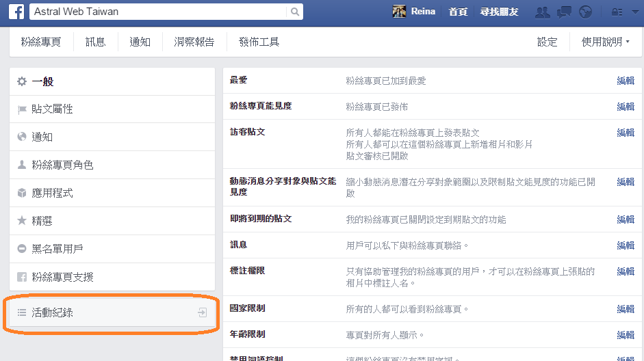Click the 國家限制 setting label
The width and height of the screenshot is (644, 361).
click(247, 308)
